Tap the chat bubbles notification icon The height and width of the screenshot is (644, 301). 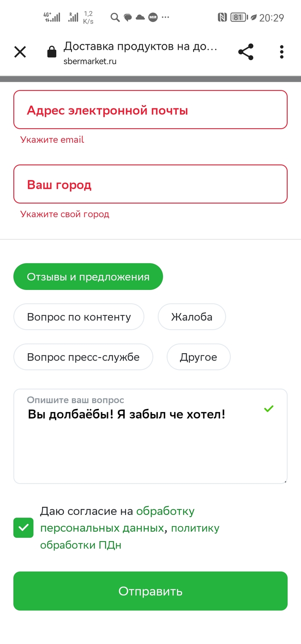coord(128,18)
